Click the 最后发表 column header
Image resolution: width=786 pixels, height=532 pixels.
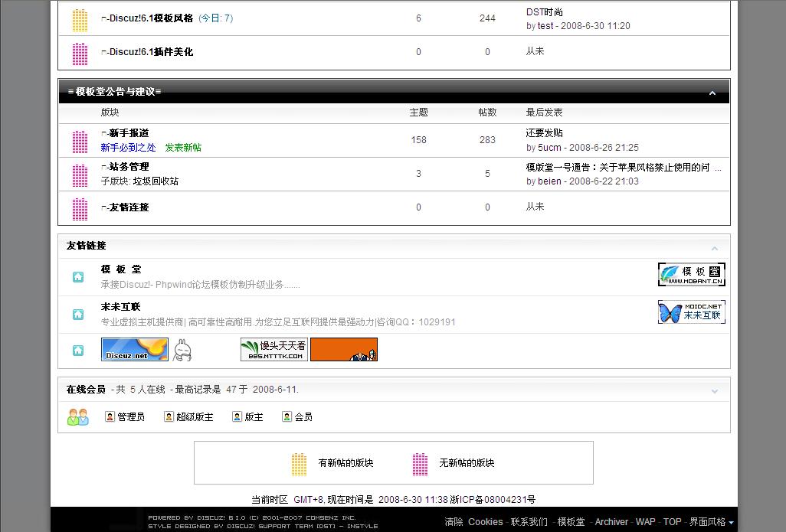point(545,113)
